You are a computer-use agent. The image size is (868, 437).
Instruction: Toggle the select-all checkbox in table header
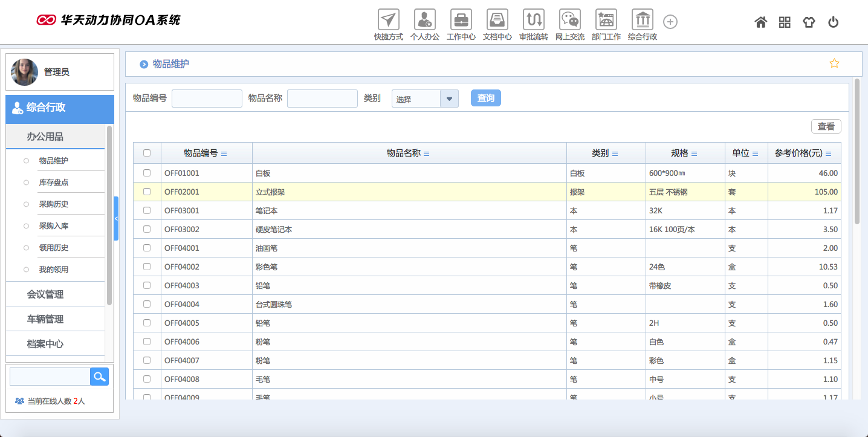[x=147, y=153]
